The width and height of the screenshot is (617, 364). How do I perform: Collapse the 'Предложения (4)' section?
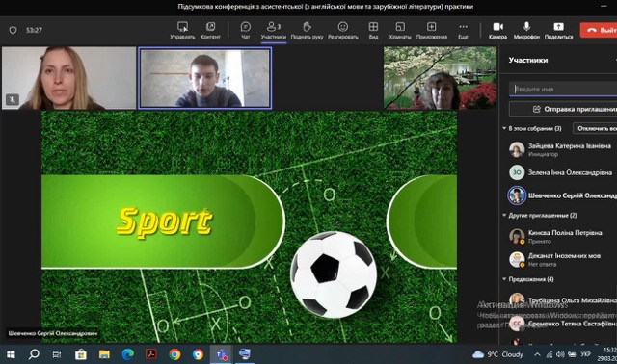pos(504,279)
